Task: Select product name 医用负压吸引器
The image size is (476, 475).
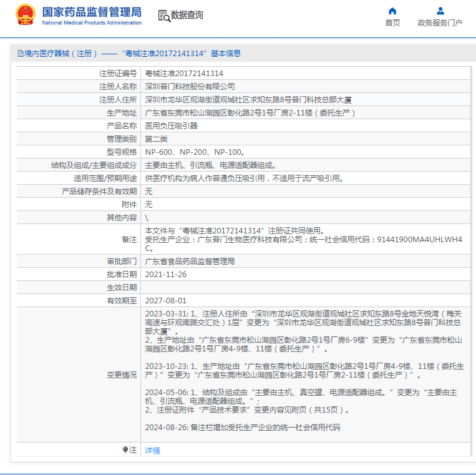Action: pyautogui.click(x=171, y=125)
